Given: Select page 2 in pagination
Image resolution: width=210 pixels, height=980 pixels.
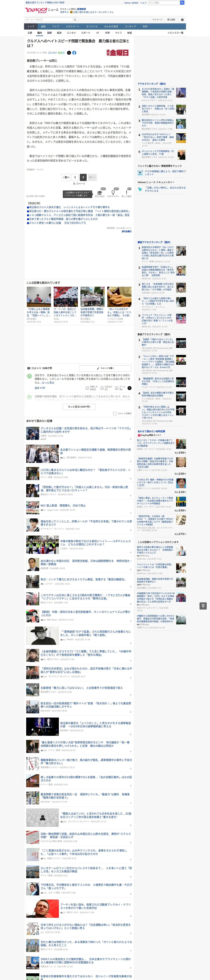Looking at the screenshot, I should (83, 177).
